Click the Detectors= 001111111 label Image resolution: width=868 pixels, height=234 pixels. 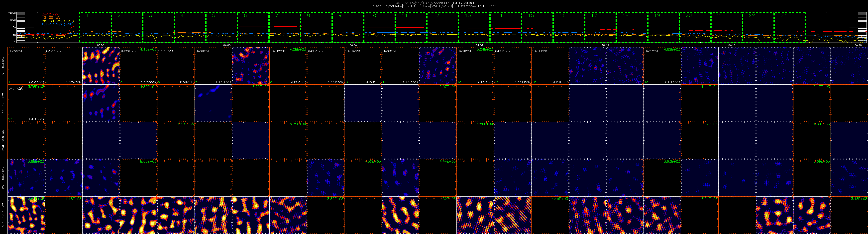pos(477,6)
